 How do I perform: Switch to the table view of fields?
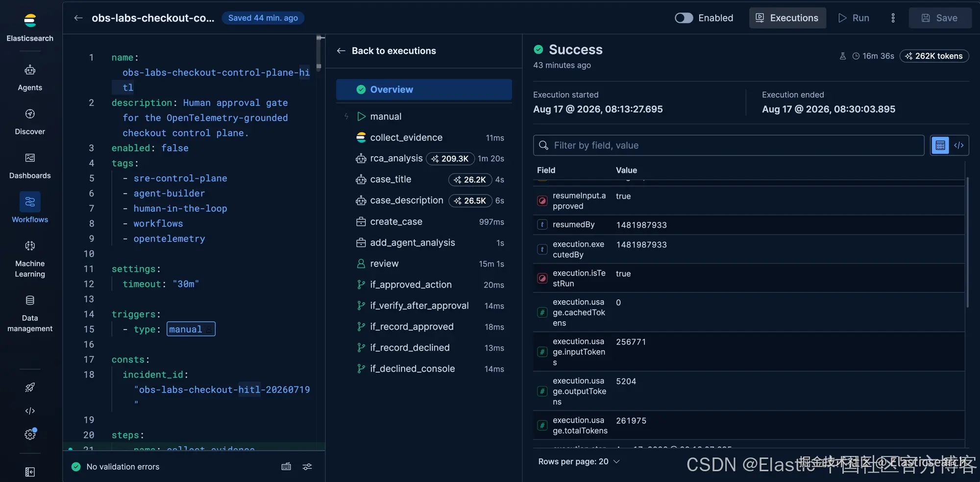pyautogui.click(x=940, y=145)
